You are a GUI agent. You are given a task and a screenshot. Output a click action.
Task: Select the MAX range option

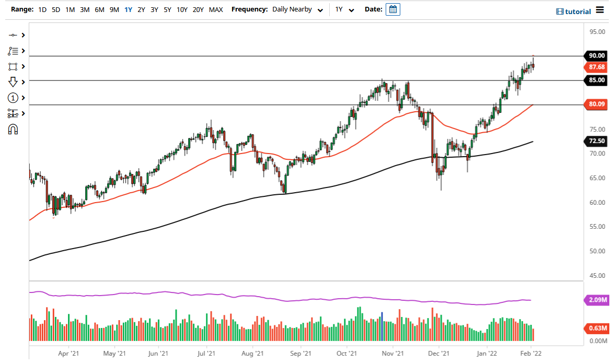pyautogui.click(x=215, y=9)
